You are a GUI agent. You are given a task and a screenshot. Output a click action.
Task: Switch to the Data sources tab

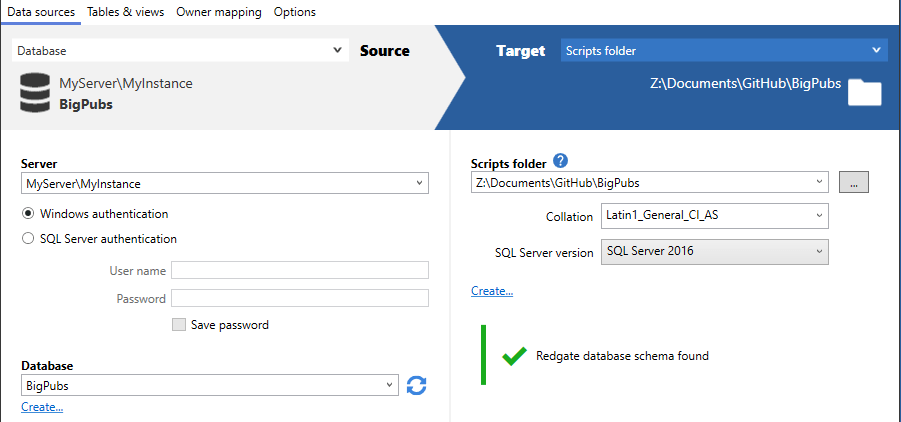pos(40,11)
